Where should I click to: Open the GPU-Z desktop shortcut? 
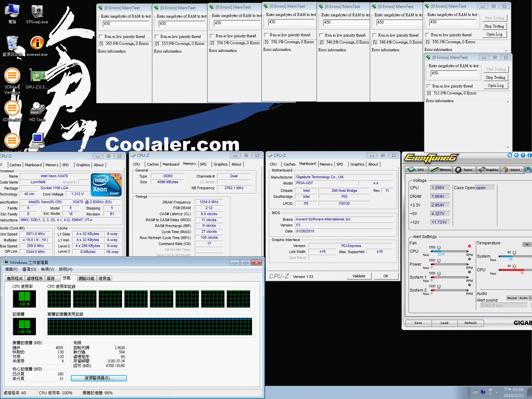coord(37,78)
